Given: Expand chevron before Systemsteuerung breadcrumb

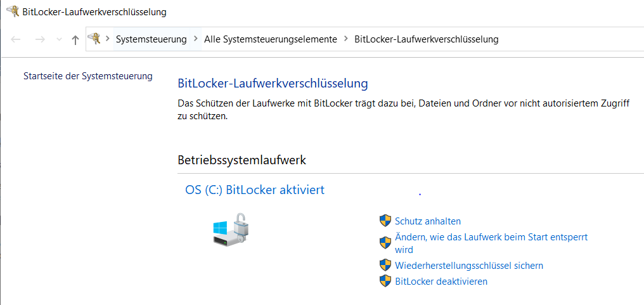Looking at the screenshot, I should click(108, 39).
